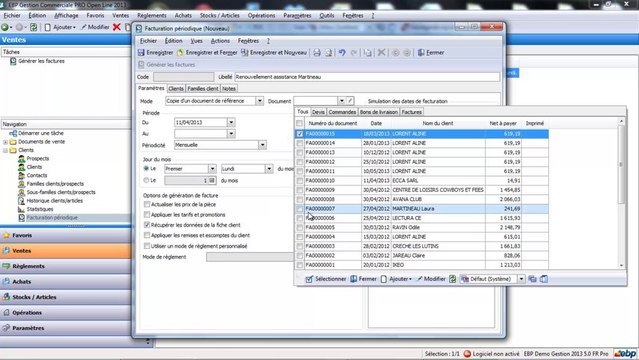
Task: Open the Au date dropdown
Action: (231, 134)
